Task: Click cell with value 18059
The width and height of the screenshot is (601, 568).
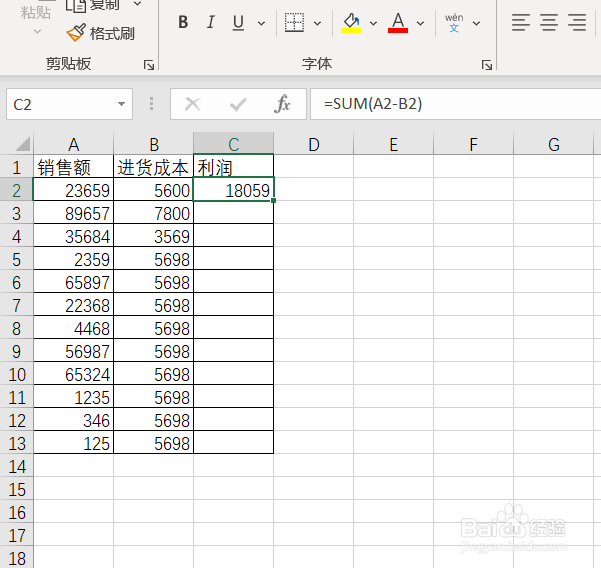Action: pyautogui.click(x=233, y=189)
